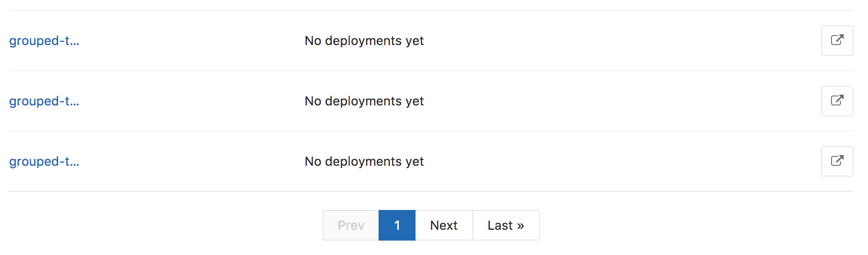The image size is (868, 255).
Task: Click the arrow-out-of-box button in the top row
Action: 837,41
